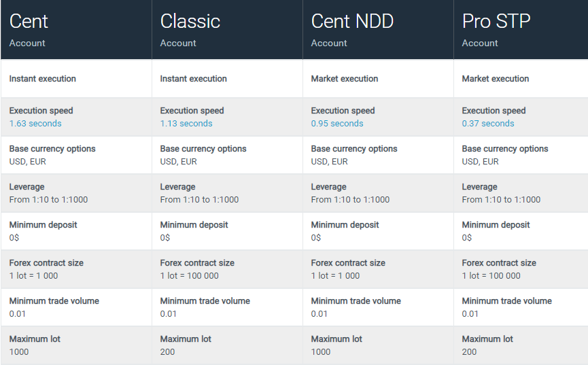588x365 pixels.
Task: Click the 0.37 seconds Pro STP link
Action: click(488, 124)
